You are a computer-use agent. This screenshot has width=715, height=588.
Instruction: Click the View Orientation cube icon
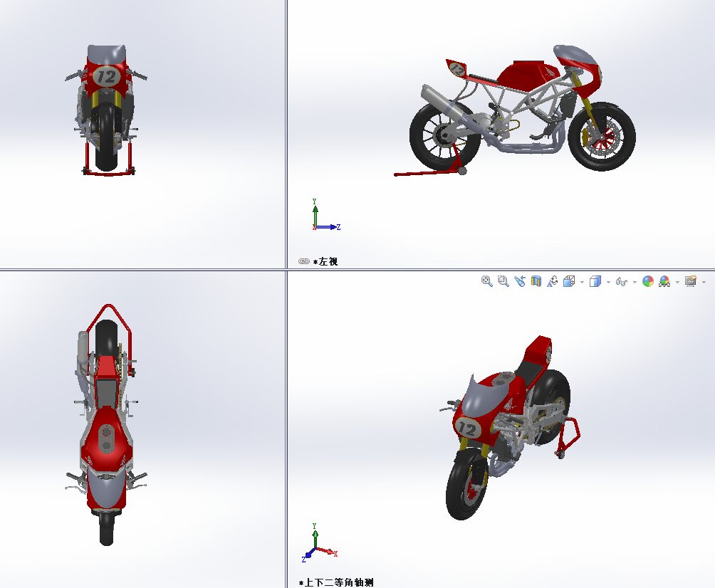(x=569, y=281)
